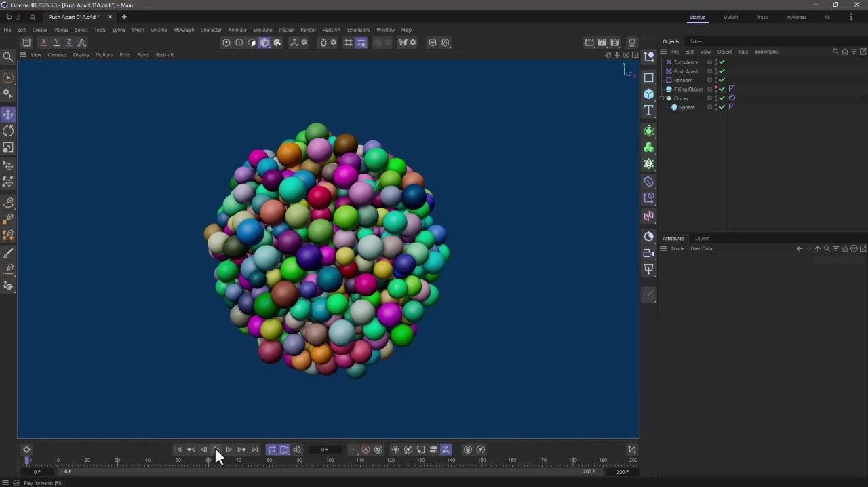Switch to the Takes tab
Screen dimensions: 868x487
point(696,41)
